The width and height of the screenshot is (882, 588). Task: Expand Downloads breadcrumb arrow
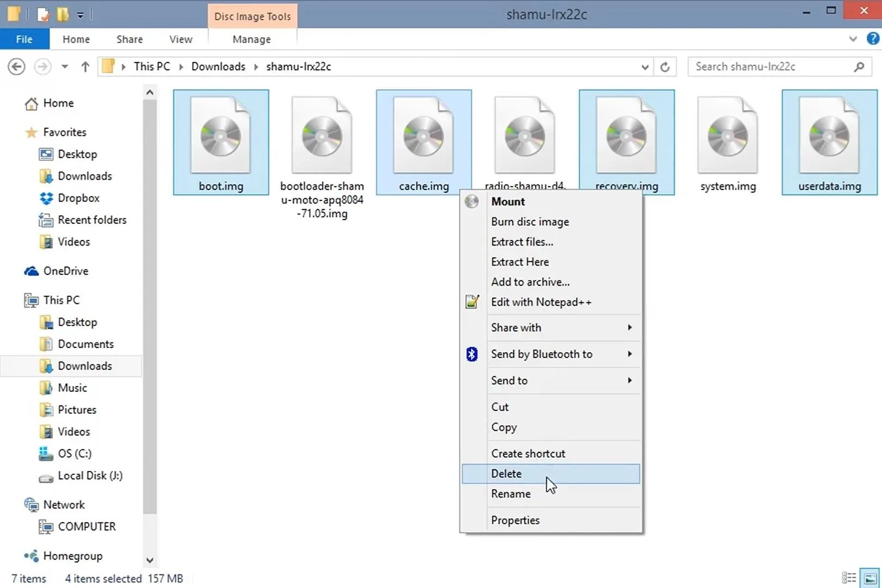(256, 67)
